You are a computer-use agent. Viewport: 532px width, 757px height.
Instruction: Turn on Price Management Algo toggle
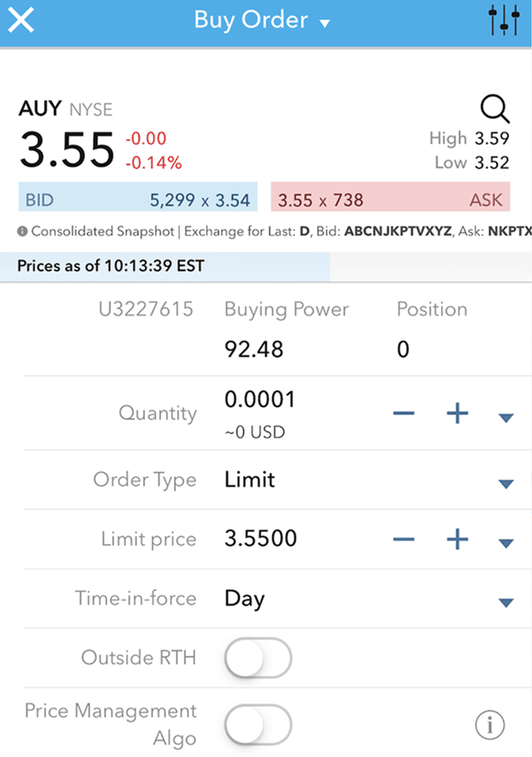[258, 724]
